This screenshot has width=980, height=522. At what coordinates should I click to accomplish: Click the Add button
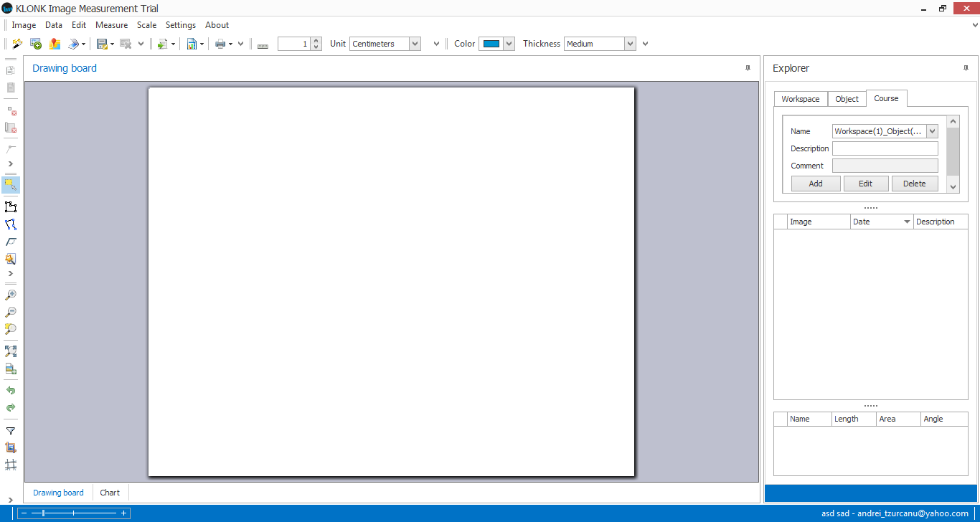(x=816, y=184)
